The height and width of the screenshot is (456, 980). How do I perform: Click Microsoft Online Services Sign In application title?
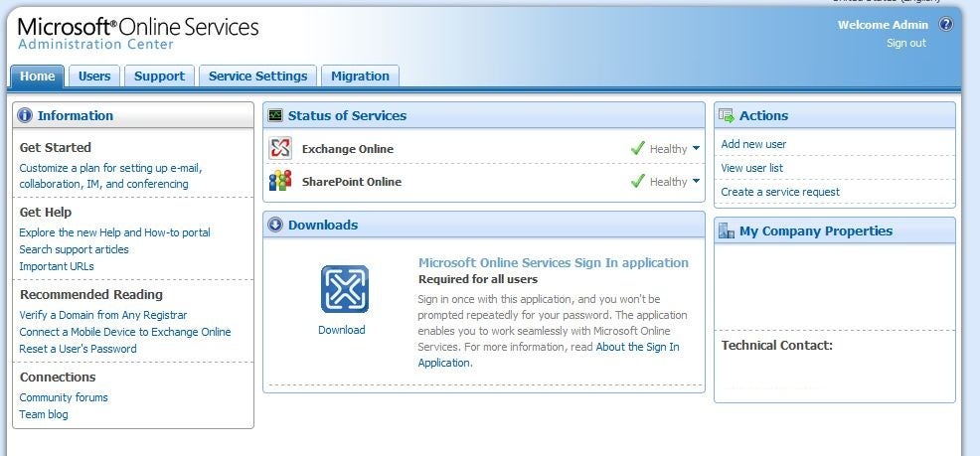coord(554,263)
